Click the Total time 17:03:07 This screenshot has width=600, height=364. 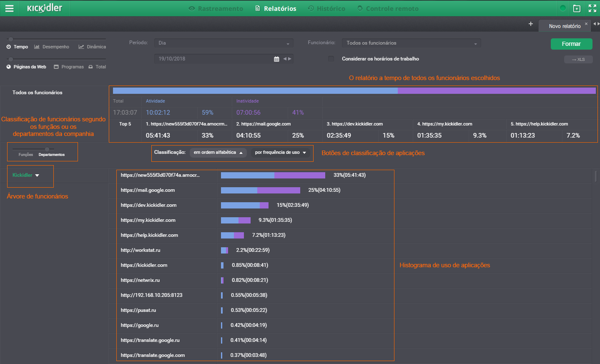pos(125,113)
